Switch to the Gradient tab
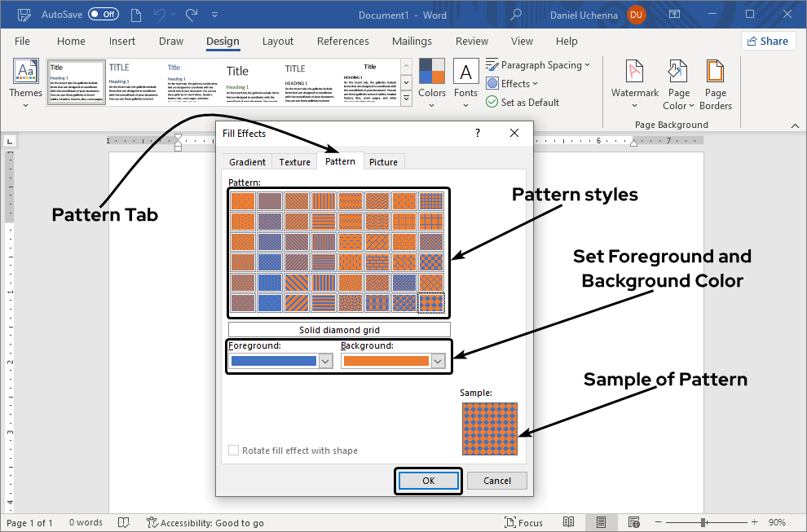Screen dimensions: 807x532 pyautogui.click(x=247, y=161)
